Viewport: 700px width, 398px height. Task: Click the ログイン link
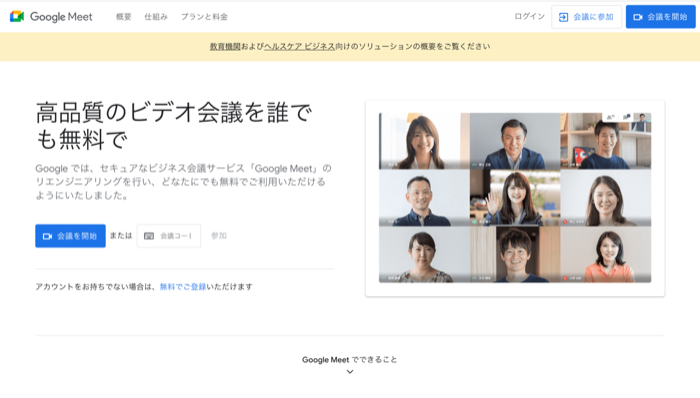[529, 17]
